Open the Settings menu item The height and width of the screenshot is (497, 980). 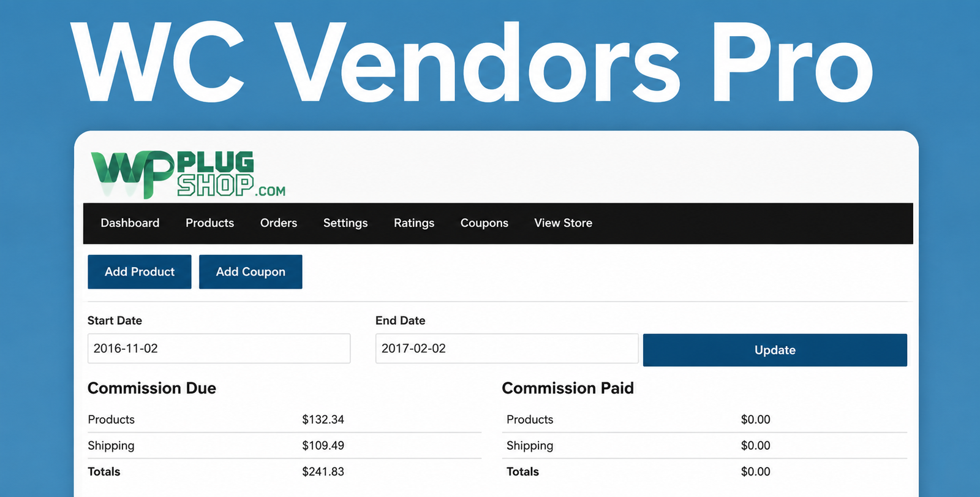pyautogui.click(x=345, y=223)
